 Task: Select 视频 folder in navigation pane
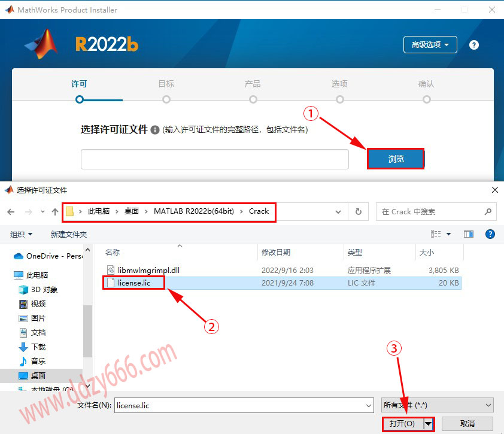[32, 304]
